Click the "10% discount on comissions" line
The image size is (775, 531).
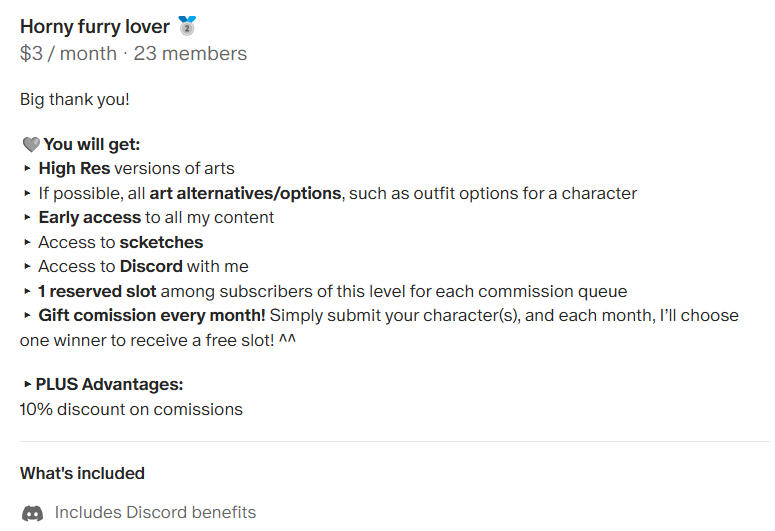tap(131, 409)
